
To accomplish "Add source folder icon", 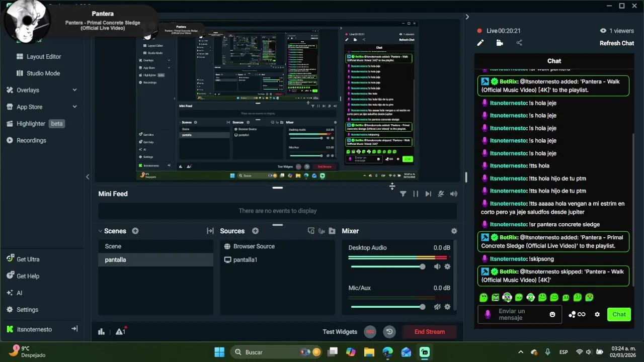I will click(x=332, y=231).
